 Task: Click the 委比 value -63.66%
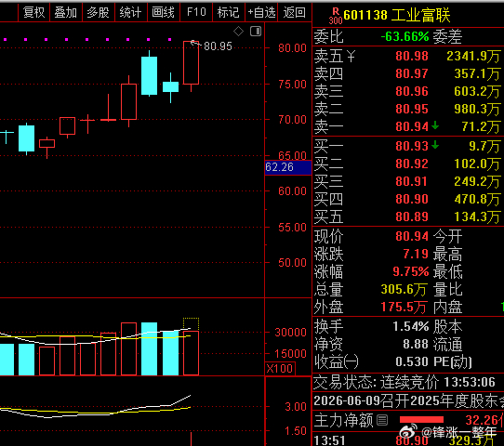pos(405,36)
